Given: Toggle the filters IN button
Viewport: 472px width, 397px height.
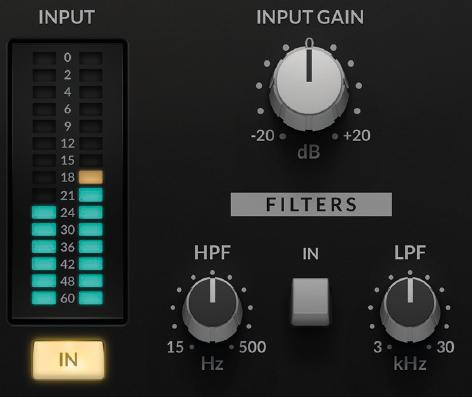Looking at the screenshot, I should click(310, 302).
